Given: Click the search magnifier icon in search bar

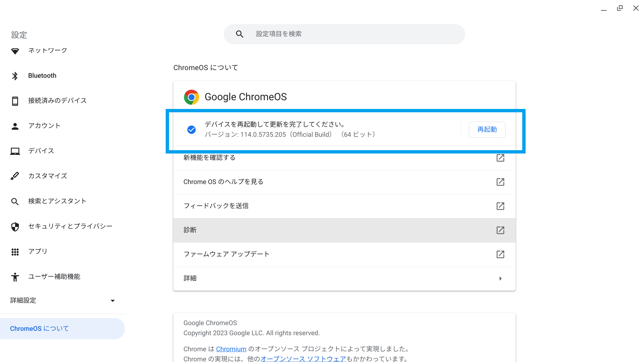Looking at the screenshot, I should (239, 34).
